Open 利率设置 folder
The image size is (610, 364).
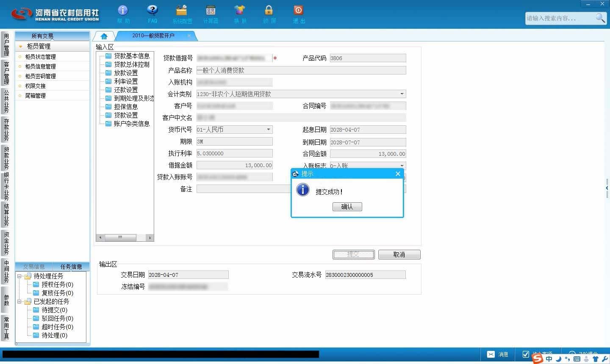[x=122, y=81]
